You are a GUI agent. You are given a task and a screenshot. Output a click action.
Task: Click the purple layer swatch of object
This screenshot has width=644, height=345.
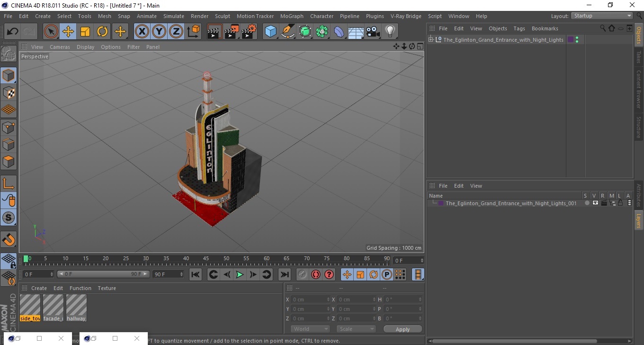(571, 40)
